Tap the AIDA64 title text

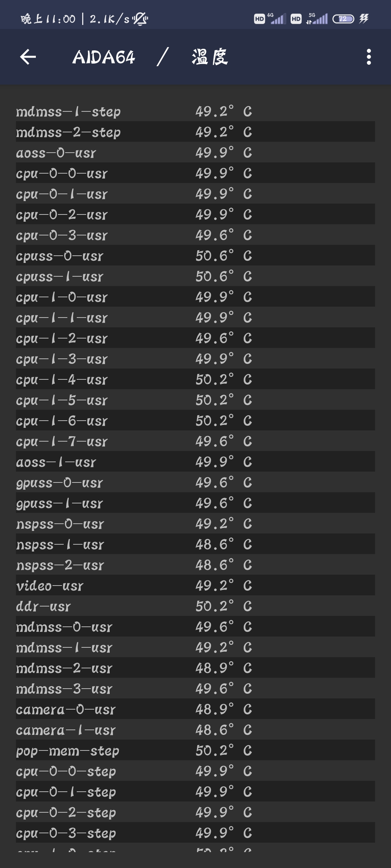pos(104,57)
